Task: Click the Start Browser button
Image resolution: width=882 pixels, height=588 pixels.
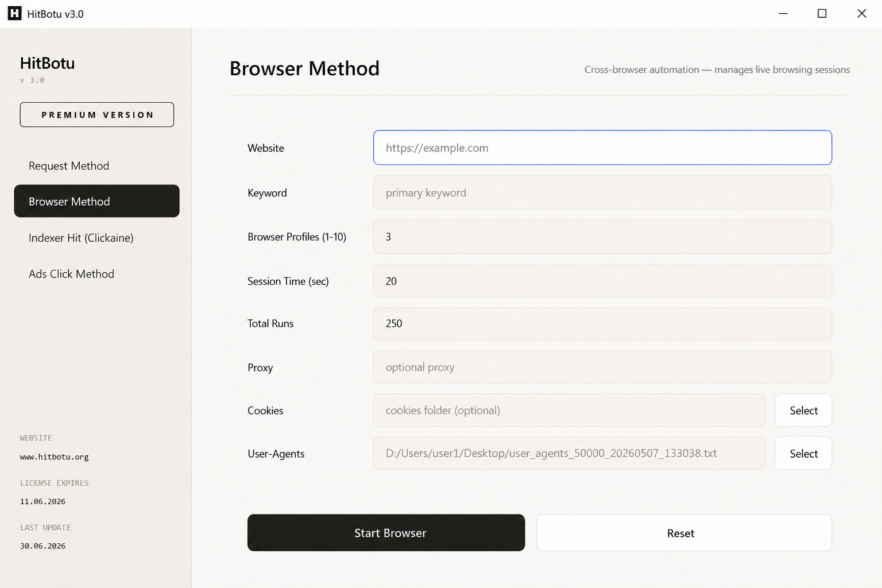Action: tap(386, 533)
